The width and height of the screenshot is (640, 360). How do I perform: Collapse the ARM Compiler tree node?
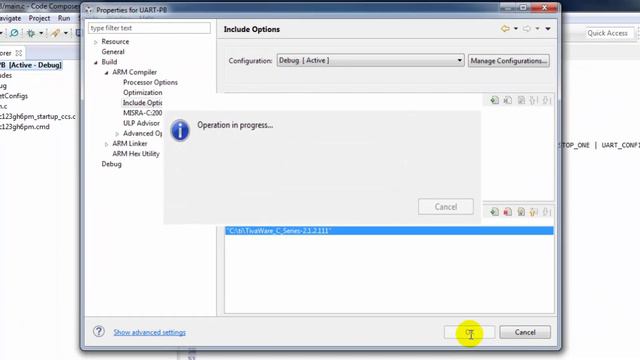107,73
